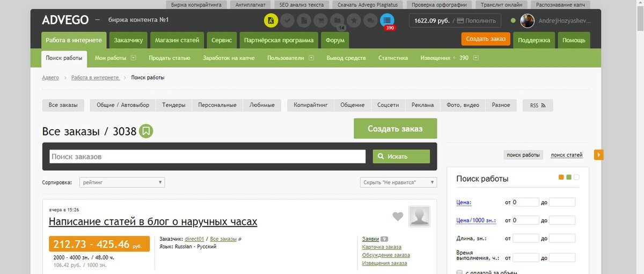Select Заработок на капче submenu item

pos(229,58)
